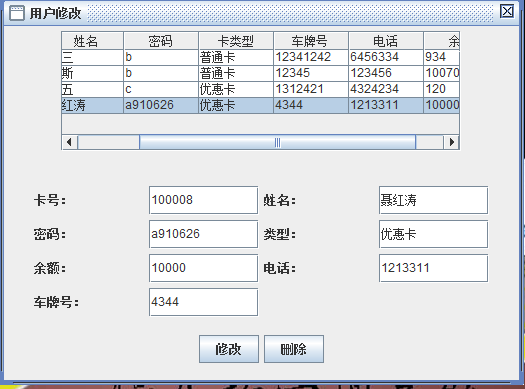Select the table row with phone 123456
The width and height of the screenshot is (525, 389).
260,73
